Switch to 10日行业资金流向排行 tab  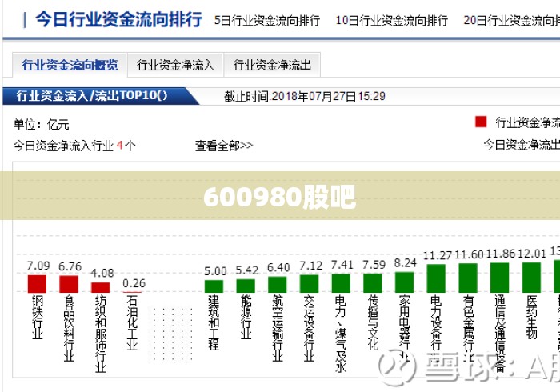point(392,20)
